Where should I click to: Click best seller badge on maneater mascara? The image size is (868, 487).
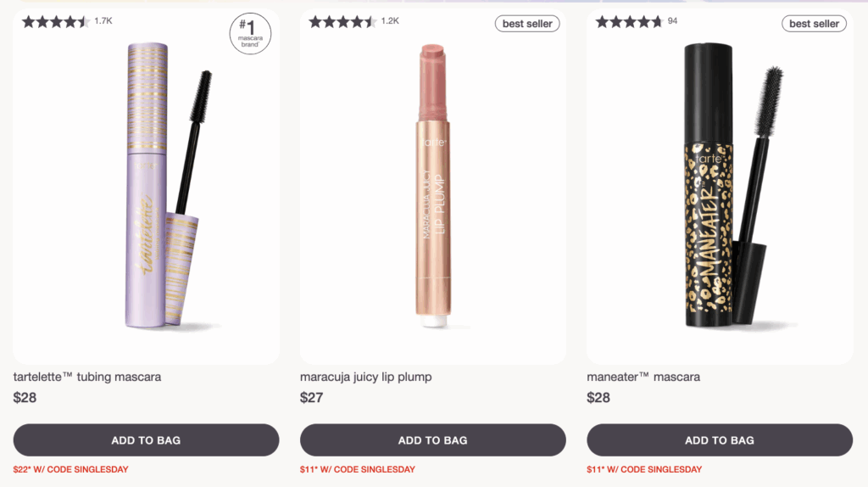tap(814, 24)
